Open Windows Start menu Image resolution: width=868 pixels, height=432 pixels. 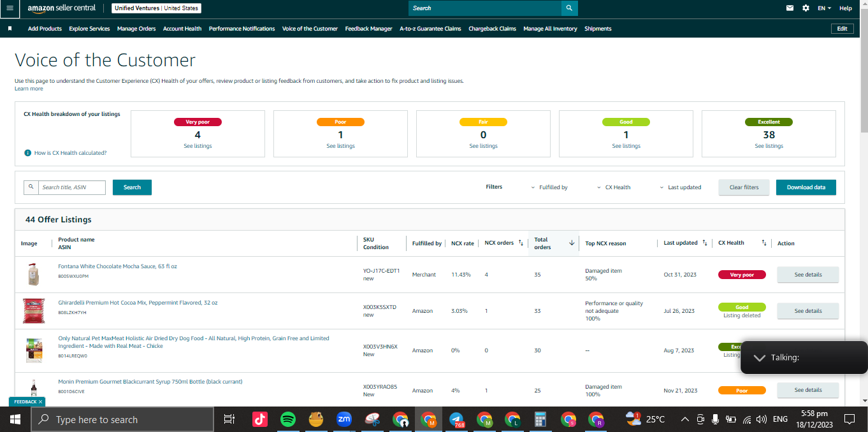[15, 419]
